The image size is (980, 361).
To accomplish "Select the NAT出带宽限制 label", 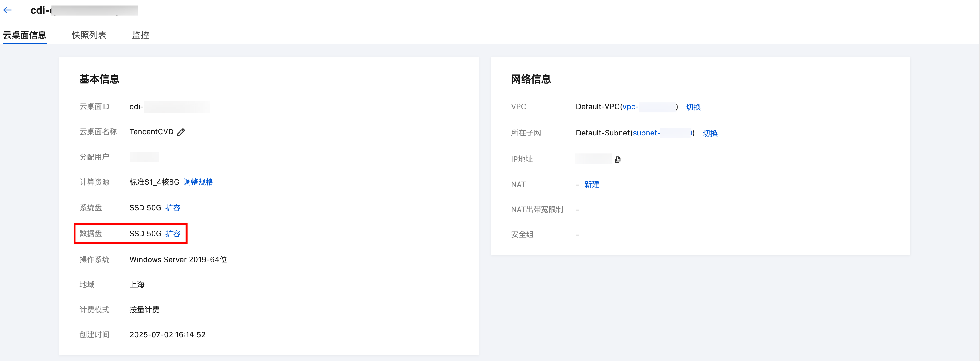I will click(x=537, y=210).
